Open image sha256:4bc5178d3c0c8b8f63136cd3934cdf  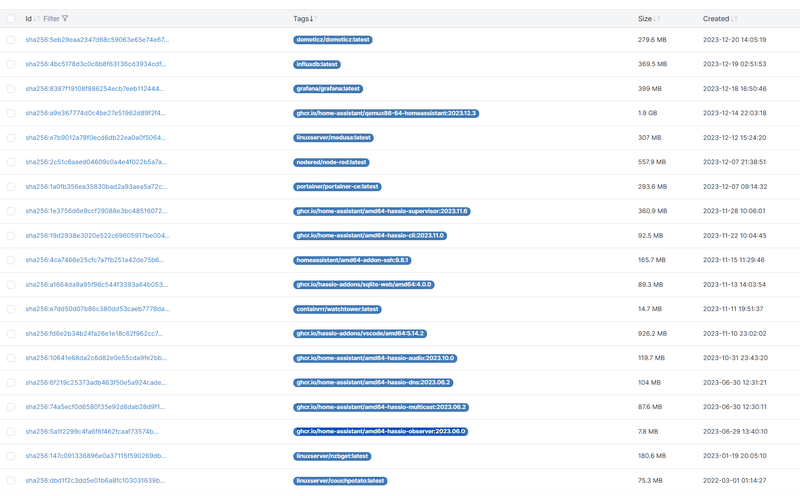point(95,64)
